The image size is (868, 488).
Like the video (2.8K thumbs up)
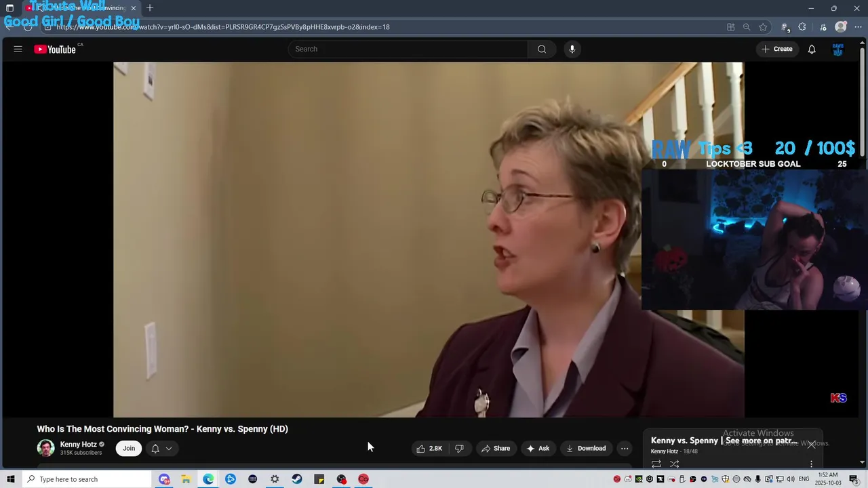(x=429, y=448)
